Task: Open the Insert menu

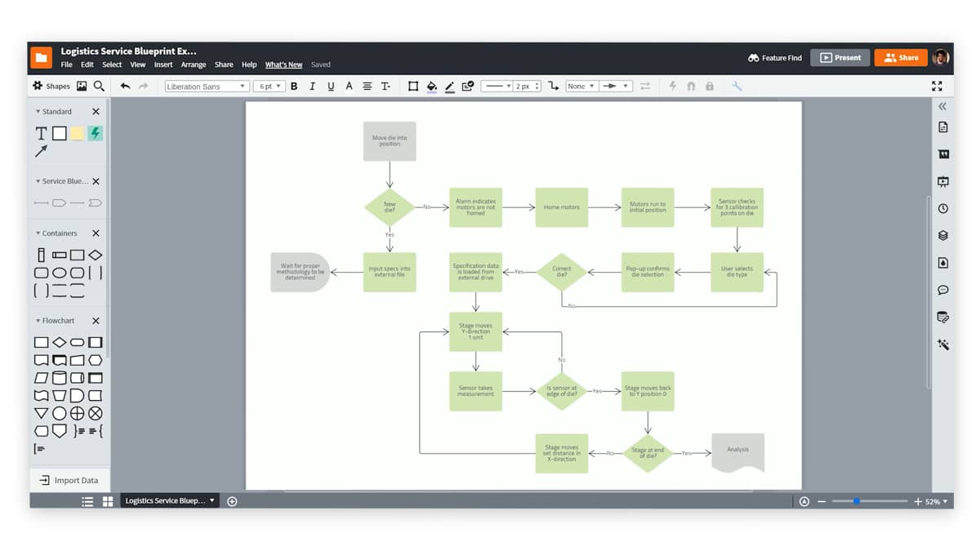Action: (x=163, y=64)
